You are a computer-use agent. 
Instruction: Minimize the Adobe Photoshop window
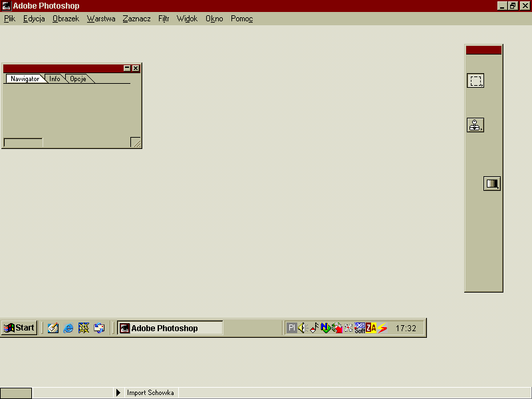(502, 6)
